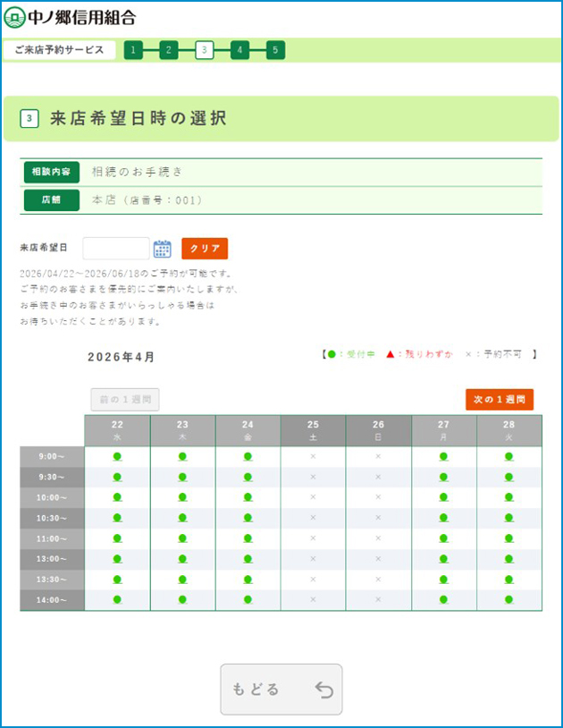Click unavailable × at 10:00 on 26 (日)
This screenshot has height=728, width=563.
(378, 497)
